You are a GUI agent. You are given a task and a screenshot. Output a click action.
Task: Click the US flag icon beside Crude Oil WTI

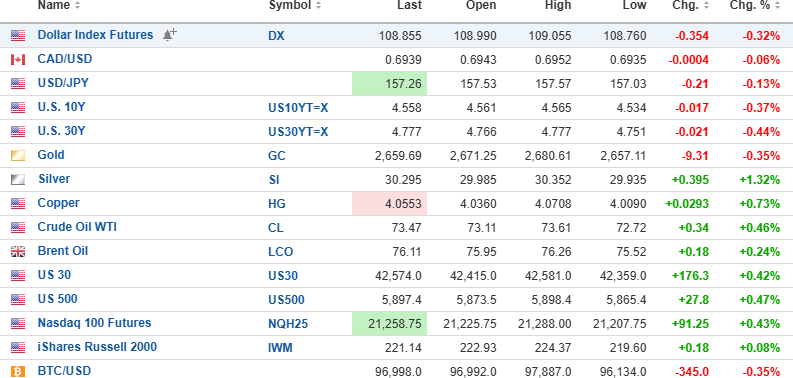18,227
